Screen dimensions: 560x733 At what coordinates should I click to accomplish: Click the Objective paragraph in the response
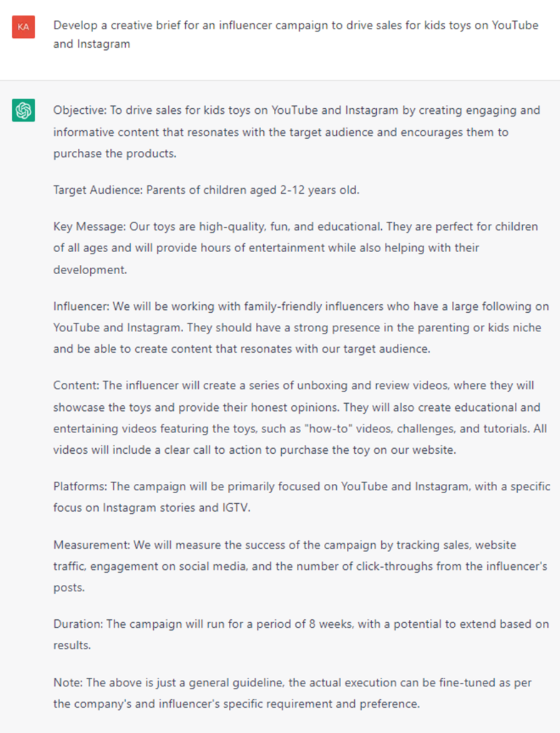(295, 132)
